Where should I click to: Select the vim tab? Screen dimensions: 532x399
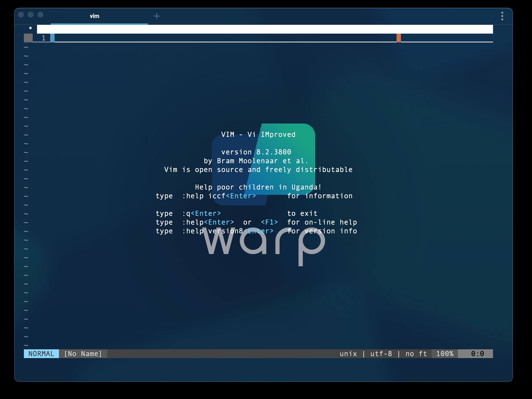tap(99, 16)
